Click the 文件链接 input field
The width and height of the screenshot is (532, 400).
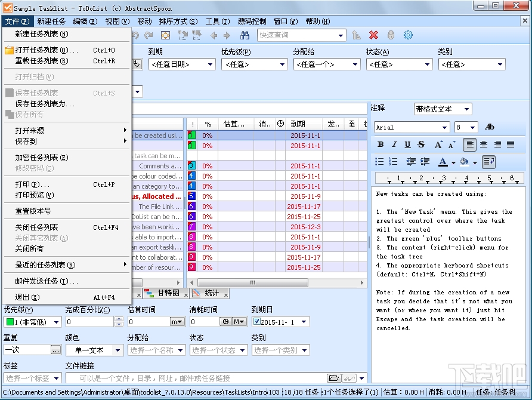[x=196, y=378]
